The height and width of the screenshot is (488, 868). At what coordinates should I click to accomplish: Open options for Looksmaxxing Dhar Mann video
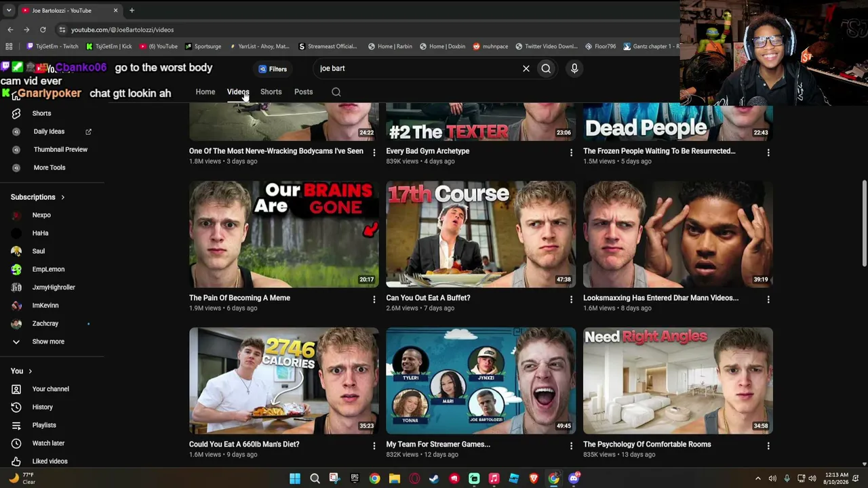[768, 299]
